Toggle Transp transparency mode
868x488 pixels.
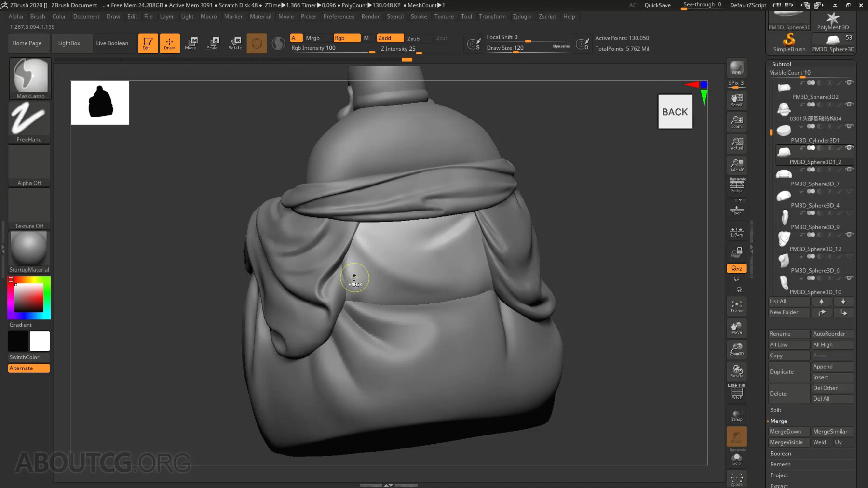[736, 415]
